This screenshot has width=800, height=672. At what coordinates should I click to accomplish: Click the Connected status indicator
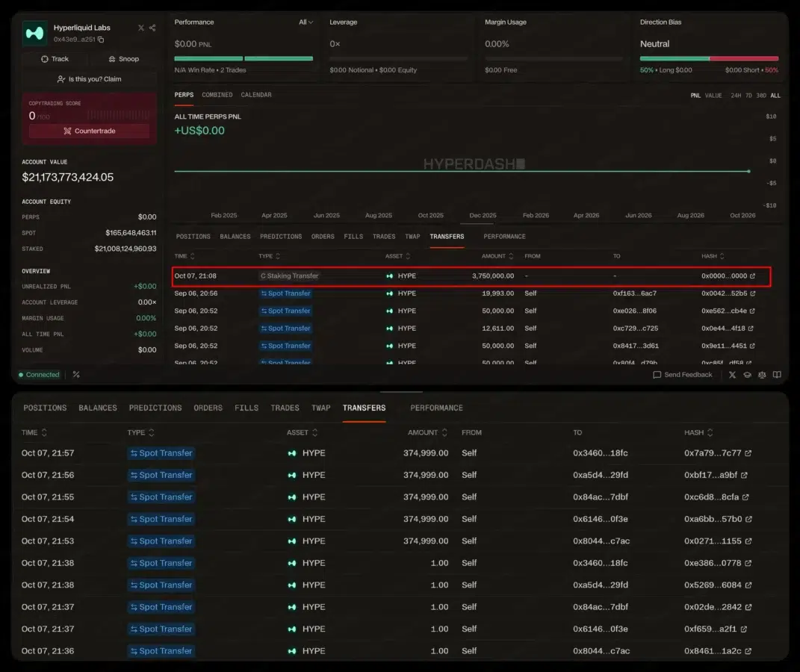pos(40,375)
